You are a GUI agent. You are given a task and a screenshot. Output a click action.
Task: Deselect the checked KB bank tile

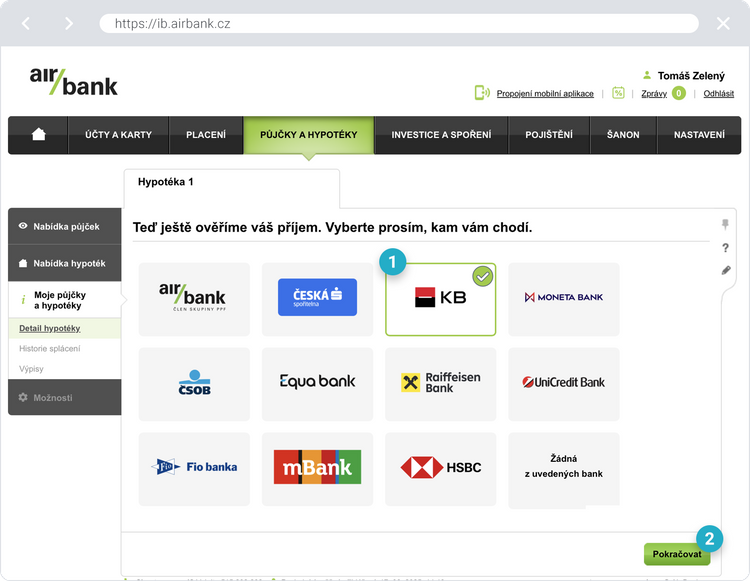point(440,298)
